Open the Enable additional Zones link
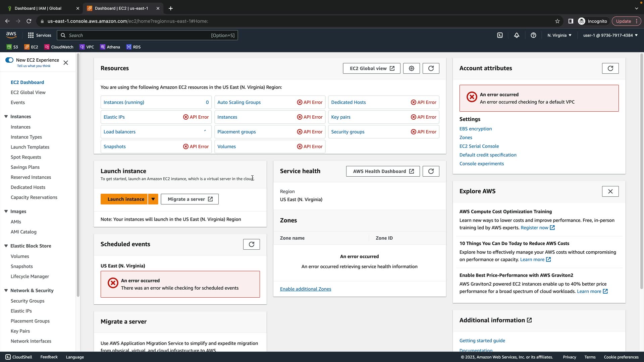Screen dimensions: 644x362 (x=305, y=289)
